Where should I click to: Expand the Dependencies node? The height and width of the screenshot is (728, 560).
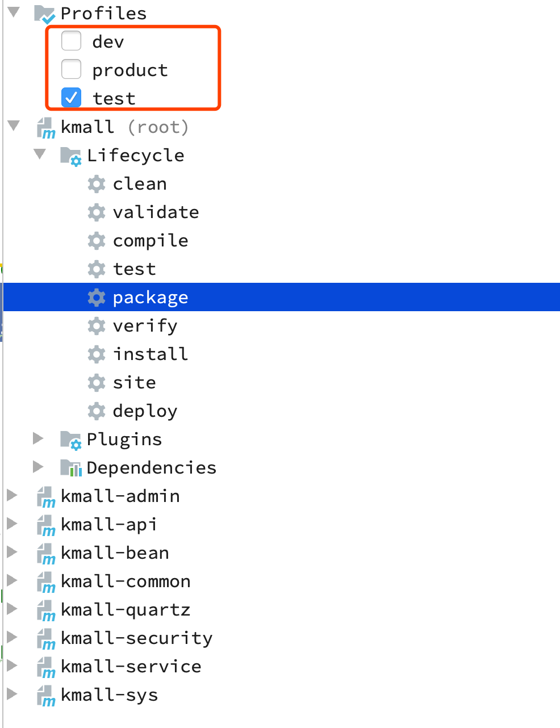(38, 467)
